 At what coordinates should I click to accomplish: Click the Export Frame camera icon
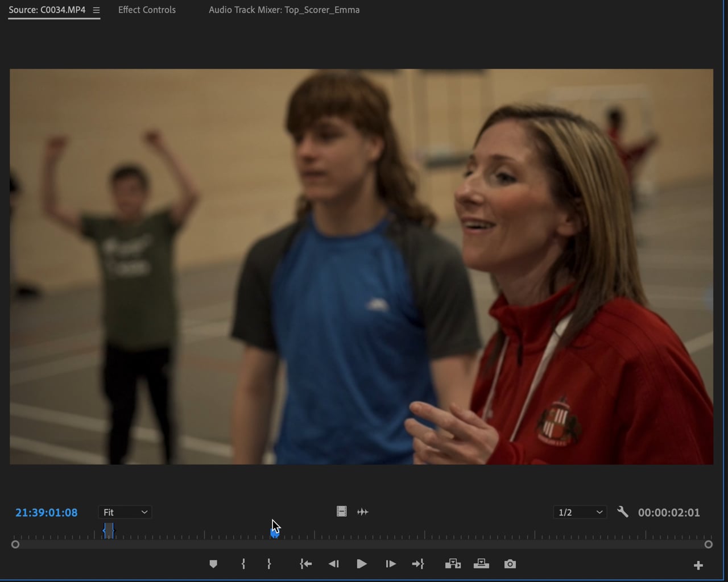pos(510,564)
